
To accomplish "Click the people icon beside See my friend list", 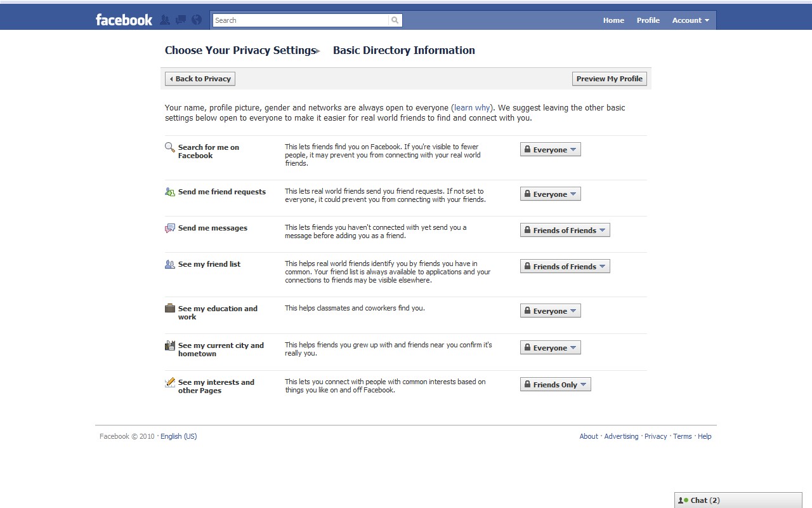I will tap(169, 264).
